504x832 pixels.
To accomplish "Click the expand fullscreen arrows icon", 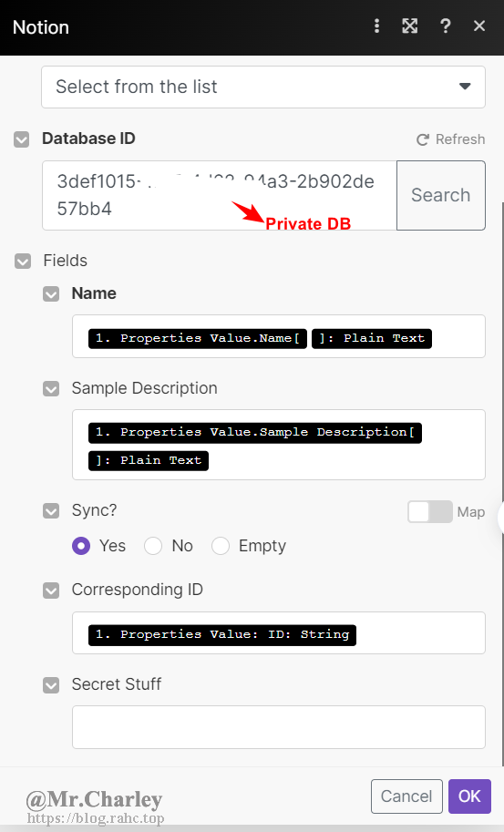I will [x=409, y=26].
